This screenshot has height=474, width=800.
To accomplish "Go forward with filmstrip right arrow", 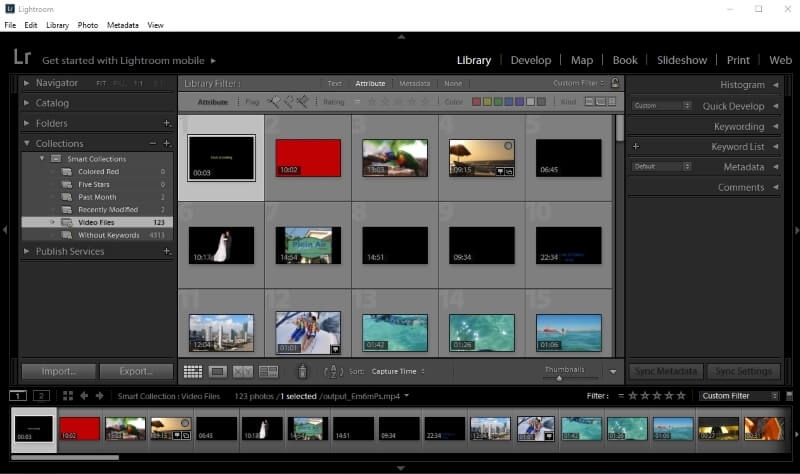I will click(x=99, y=395).
